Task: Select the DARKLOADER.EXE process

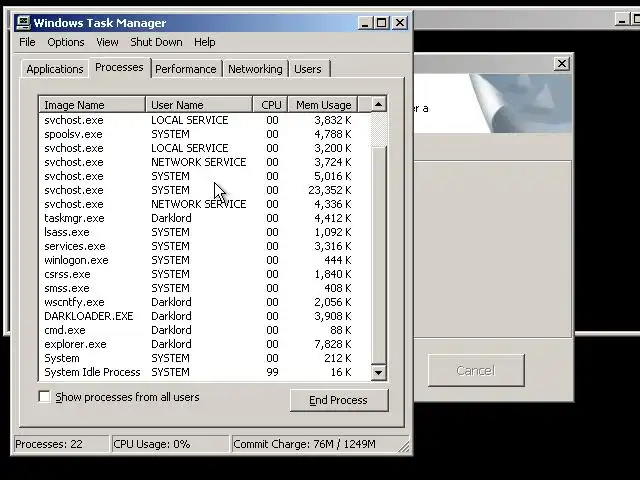Action: (205, 316)
